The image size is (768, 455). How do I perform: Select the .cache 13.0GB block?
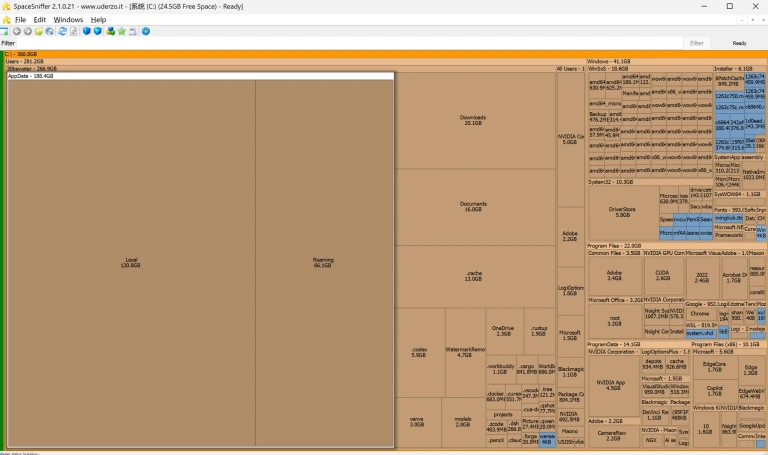coord(473,276)
